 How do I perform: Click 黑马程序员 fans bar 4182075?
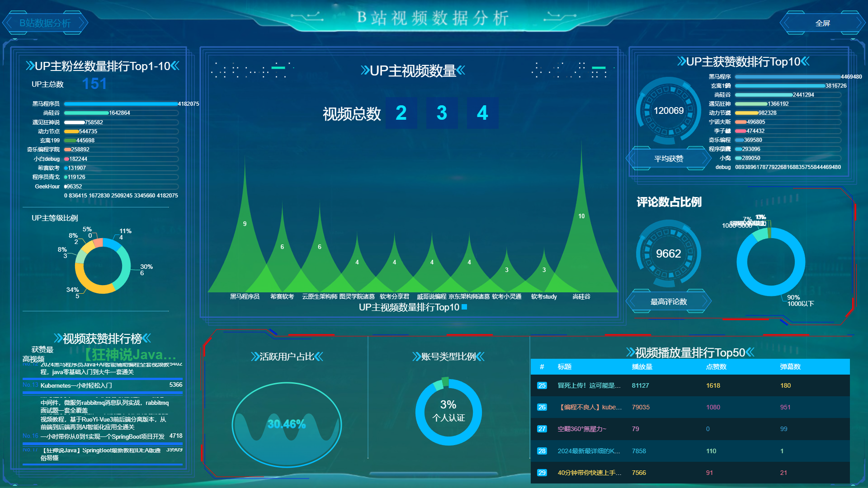tap(121, 104)
